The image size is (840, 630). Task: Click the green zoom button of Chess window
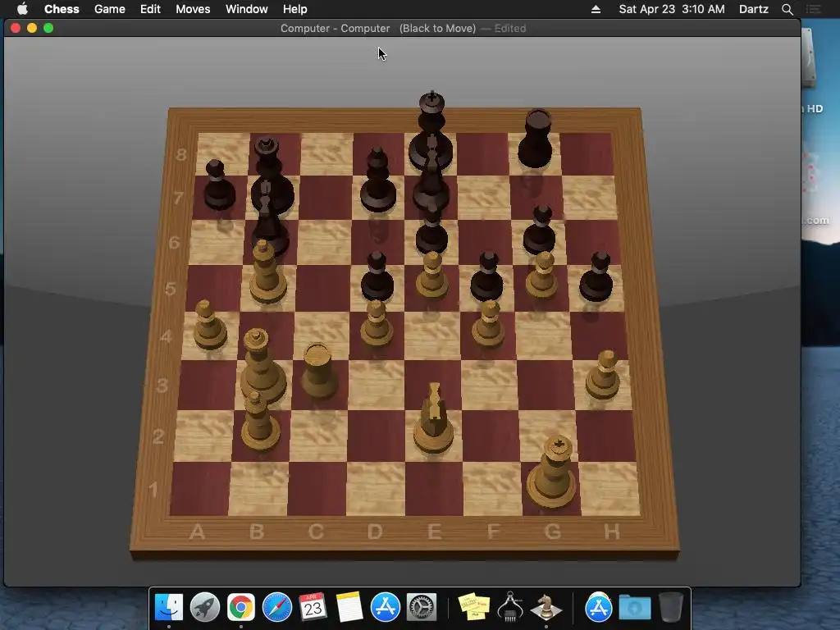click(x=48, y=28)
